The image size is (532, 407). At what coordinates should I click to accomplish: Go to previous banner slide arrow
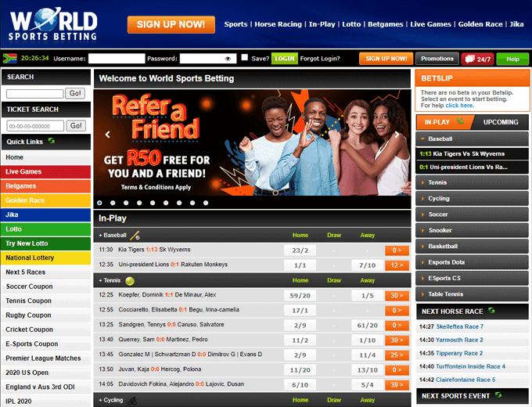coord(107,135)
